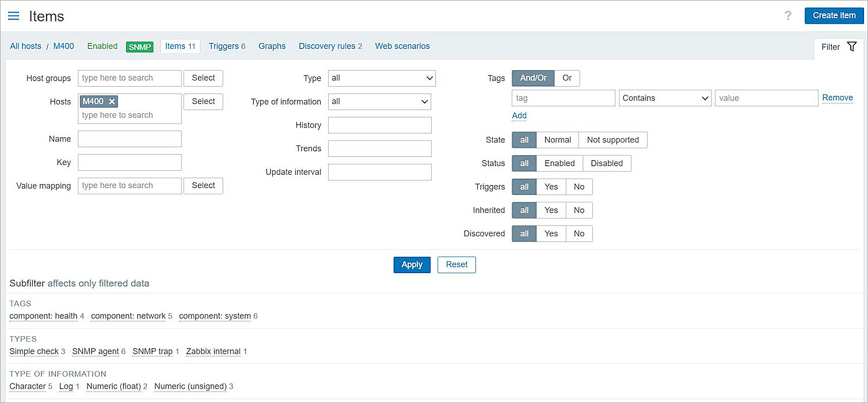
Task: Collapse the filter using the funnel icon
Action: tap(852, 47)
